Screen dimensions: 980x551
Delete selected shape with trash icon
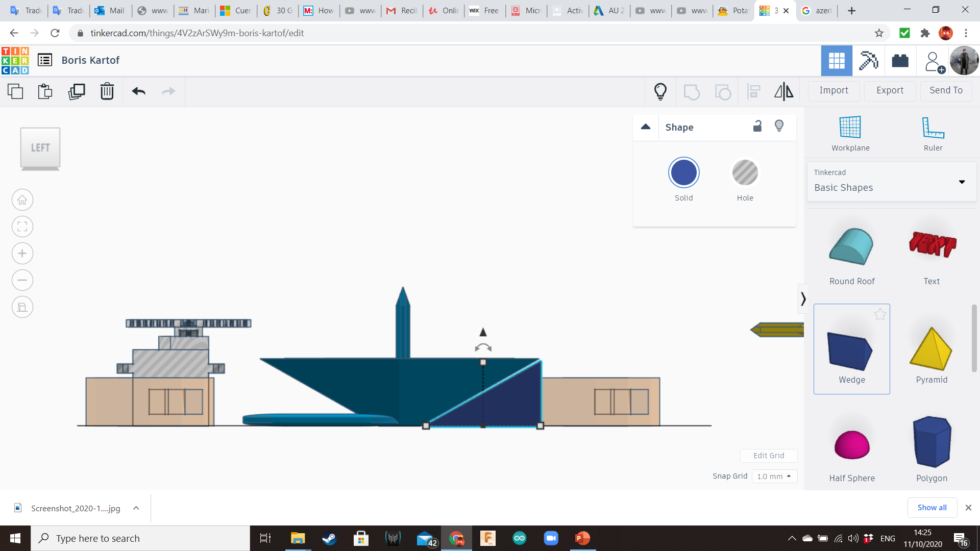pyautogui.click(x=107, y=91)
